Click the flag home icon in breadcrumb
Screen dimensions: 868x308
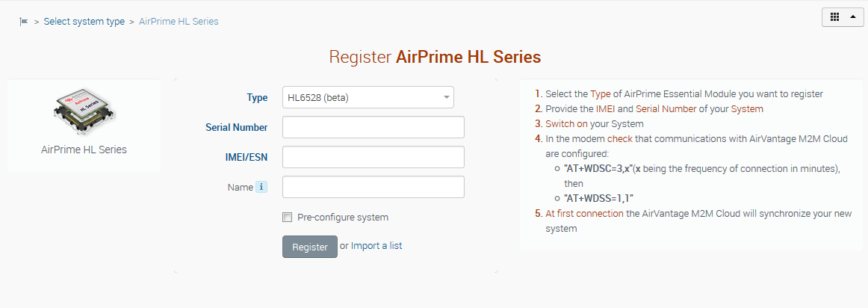pyautogui.click(x=23, y=22)
